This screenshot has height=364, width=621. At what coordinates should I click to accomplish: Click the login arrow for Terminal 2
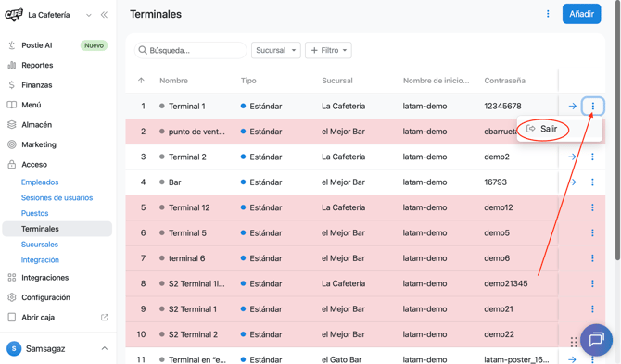[572, 157]
